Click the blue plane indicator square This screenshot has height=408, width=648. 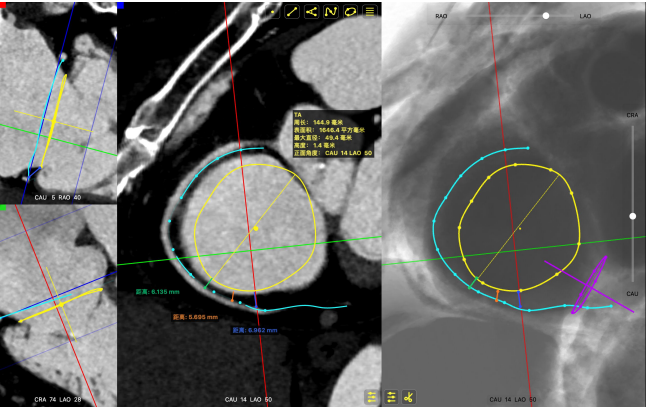(x=121, y=5)
